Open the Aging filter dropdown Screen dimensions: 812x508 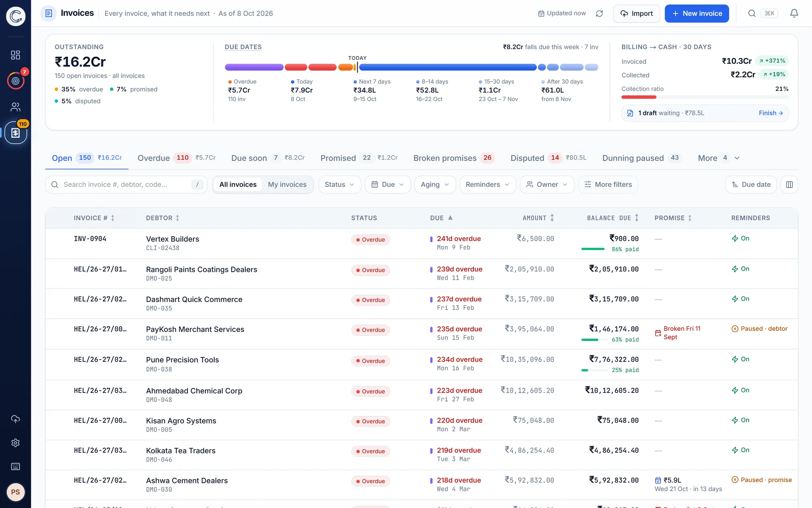[x=435, y=185]
